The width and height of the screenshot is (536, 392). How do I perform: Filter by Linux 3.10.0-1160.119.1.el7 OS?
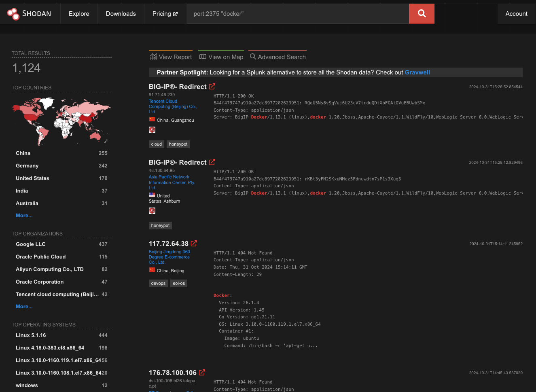click(x=61, y=360)
